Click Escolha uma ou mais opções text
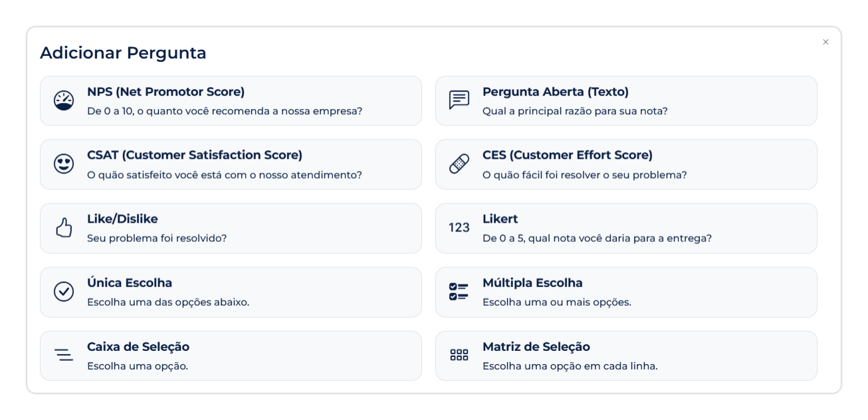This screenshot has width=868, height=420. click(556, 302)
